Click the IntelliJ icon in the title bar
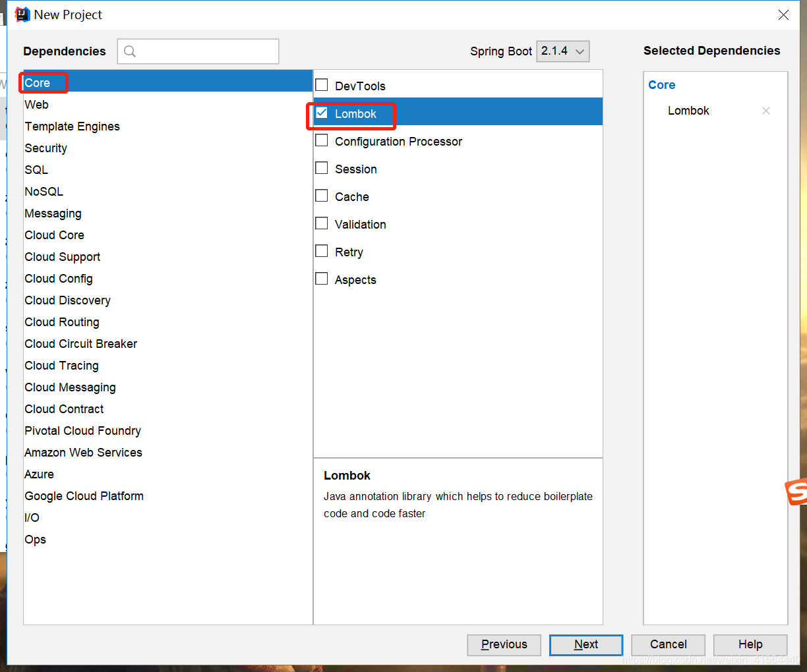 click(22, 14)
